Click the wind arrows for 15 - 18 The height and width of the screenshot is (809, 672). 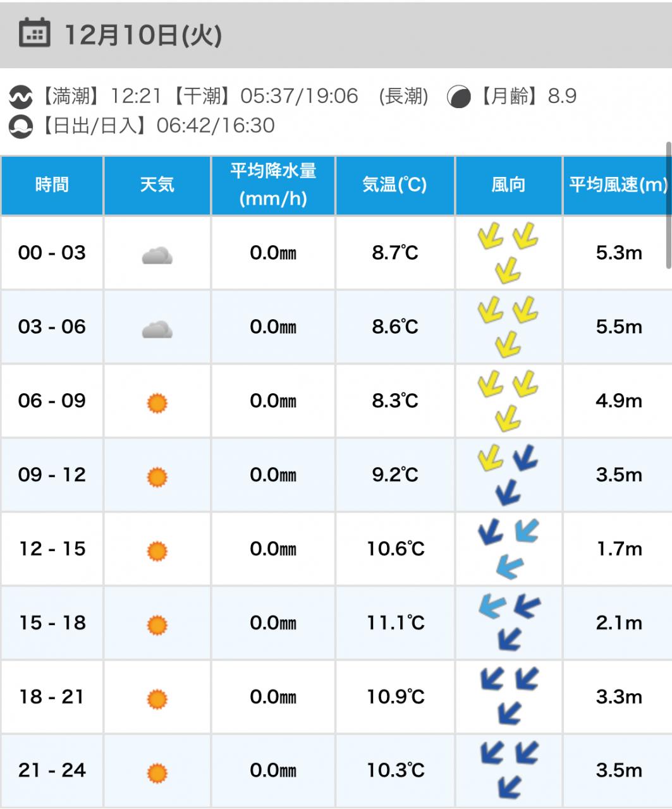coord(508,623)
